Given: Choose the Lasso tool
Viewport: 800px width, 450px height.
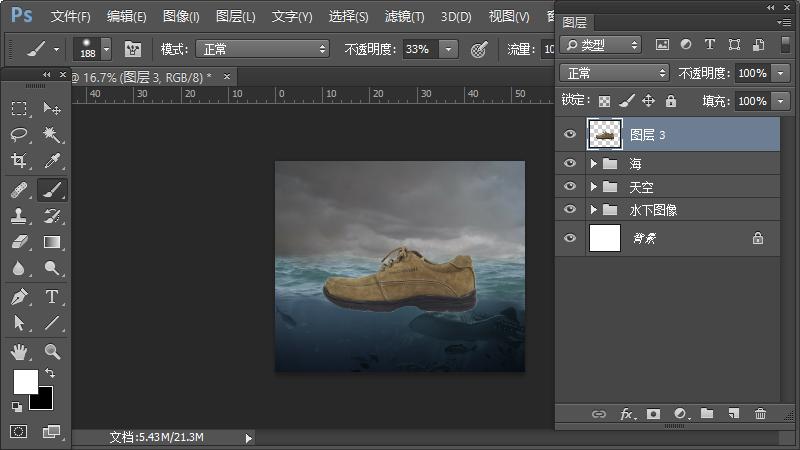Looking at the screenshot, I should [19, 134].
